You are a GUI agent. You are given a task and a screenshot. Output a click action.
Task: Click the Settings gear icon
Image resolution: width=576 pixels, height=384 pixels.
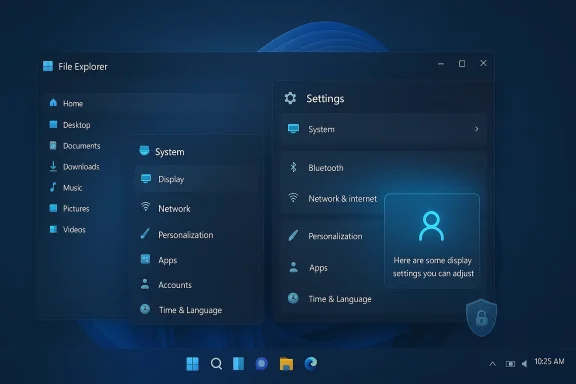tap(290, 98)
